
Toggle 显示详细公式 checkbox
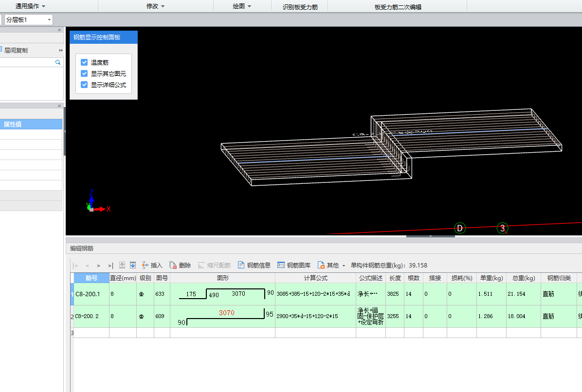click(84, 85)
